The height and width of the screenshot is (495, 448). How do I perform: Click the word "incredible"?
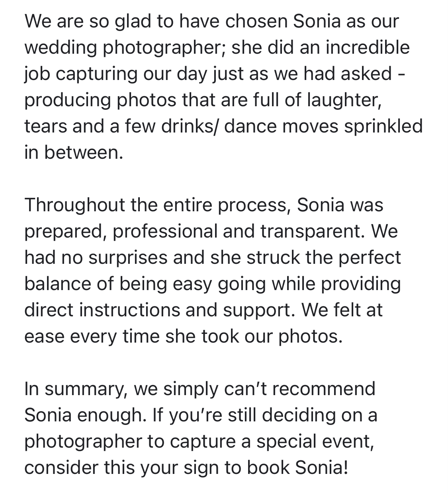click(368, 47)
